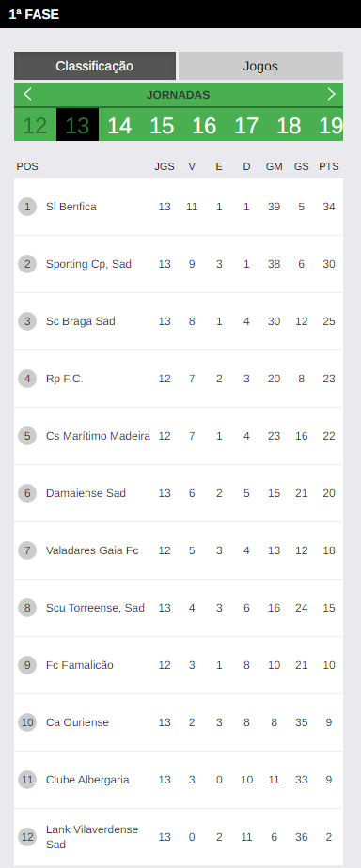This screenshot has width=361, height=868.
Task: Open the Classificação tab
Action: pos(95,67)
